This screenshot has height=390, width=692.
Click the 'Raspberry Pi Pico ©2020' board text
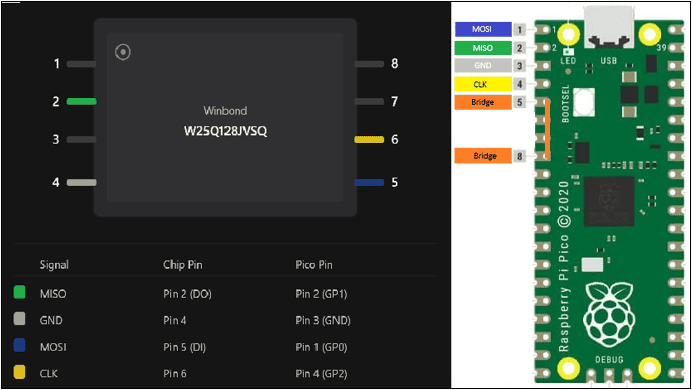pyautogui.click(x=564, y=266)
